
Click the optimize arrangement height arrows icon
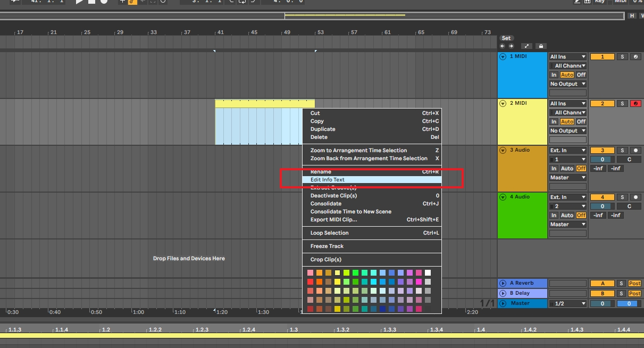(x=527, y=46)
